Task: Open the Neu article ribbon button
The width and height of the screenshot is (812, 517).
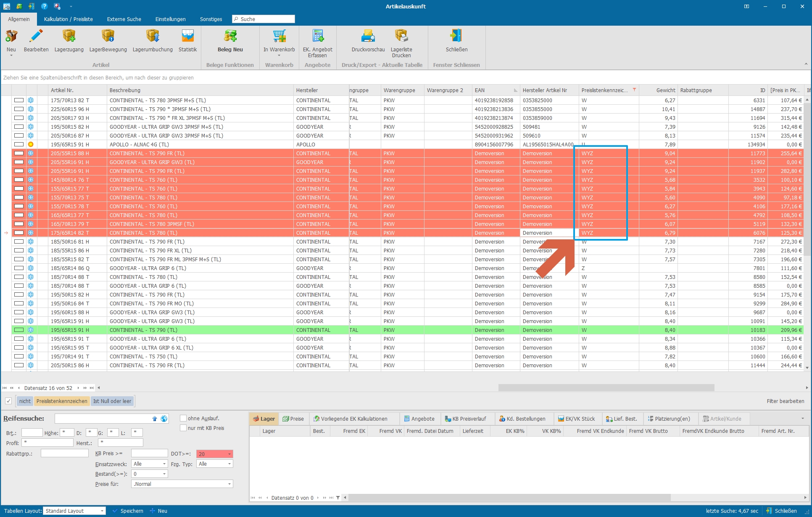Action: click(11, 42)
